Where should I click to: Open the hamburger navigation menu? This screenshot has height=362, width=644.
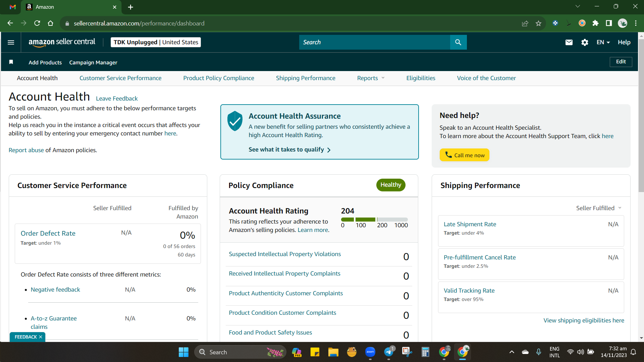[x=11, y=42]
